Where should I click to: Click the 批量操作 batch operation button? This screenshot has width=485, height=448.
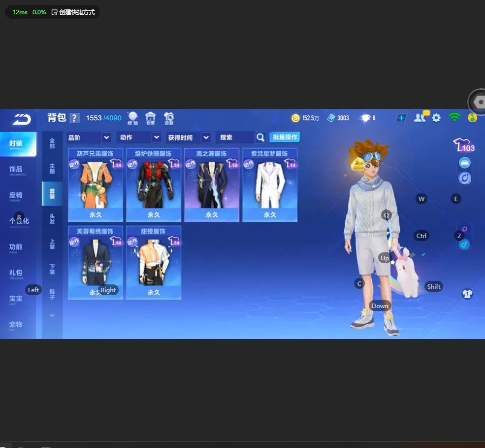[285, 137]
